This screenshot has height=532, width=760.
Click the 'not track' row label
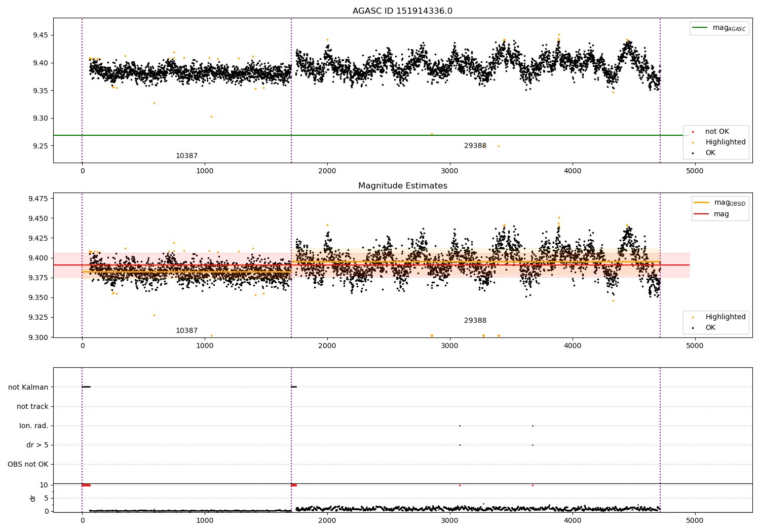point(32,406)
